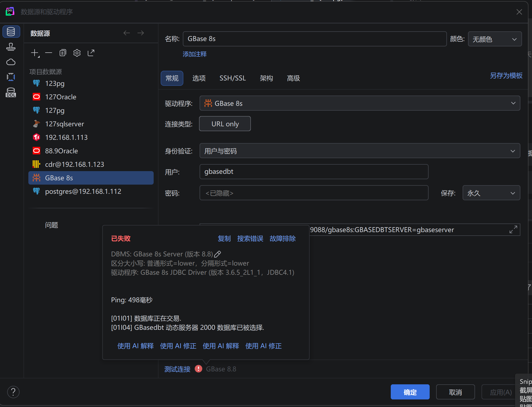The image size is (532, 407).
Task: Open authentication dropdown 用户与密码
Action: (360, 151)
